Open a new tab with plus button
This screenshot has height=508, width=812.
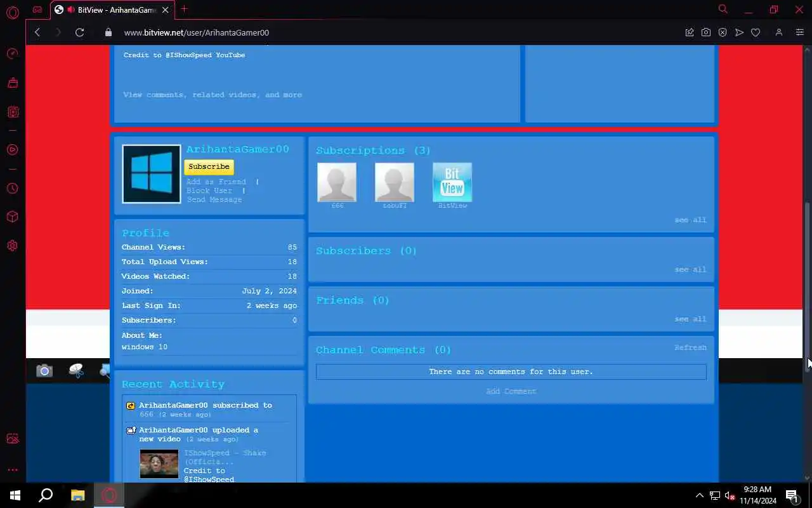coord(184,9)
